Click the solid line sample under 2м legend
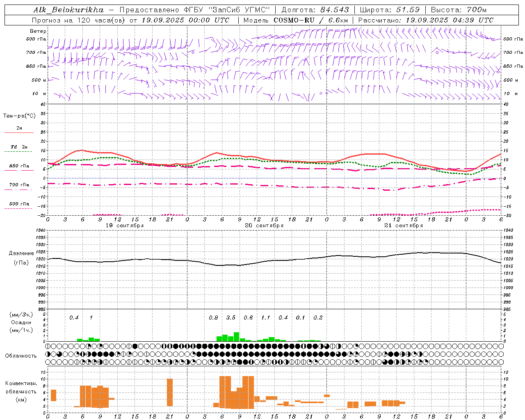The width and height of the screenshot is (525, 420). 19,133
